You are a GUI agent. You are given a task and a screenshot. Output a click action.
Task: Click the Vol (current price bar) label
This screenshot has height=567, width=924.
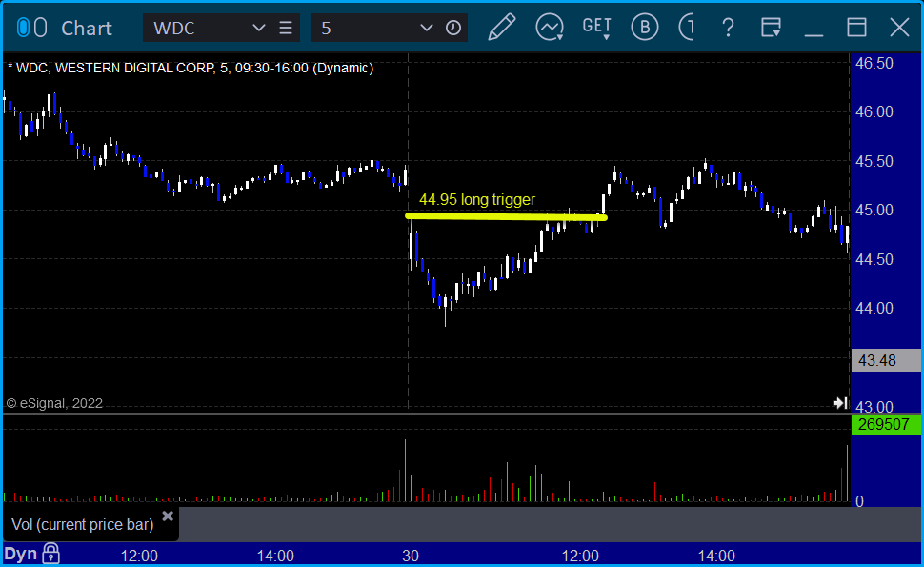[83, 524]
